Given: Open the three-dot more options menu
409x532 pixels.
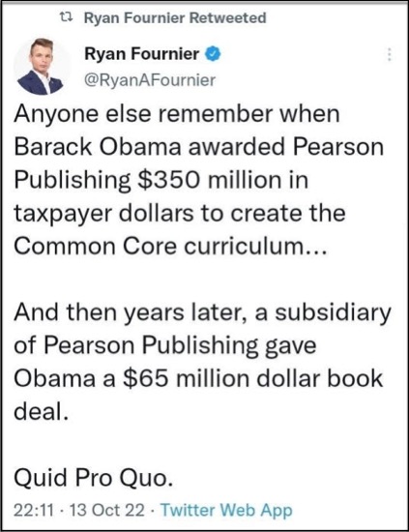Looking at the screenshot, I should pos(390,54).
